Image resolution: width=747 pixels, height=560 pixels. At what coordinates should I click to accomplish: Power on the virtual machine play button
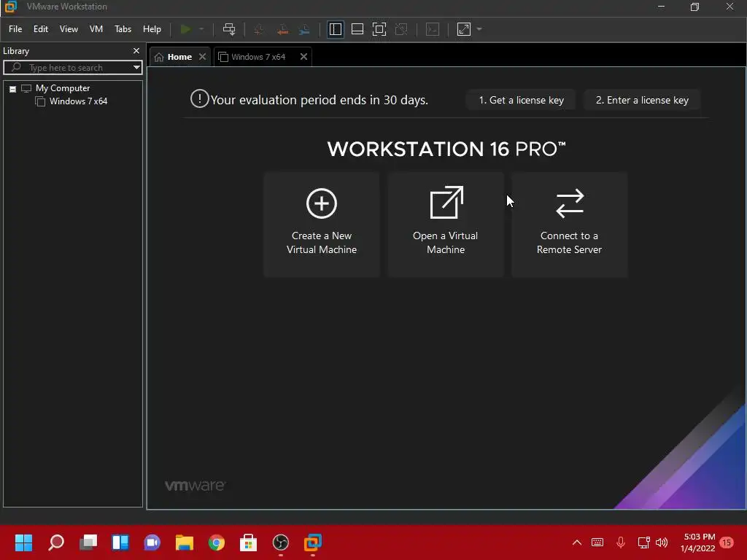point(185,29)
